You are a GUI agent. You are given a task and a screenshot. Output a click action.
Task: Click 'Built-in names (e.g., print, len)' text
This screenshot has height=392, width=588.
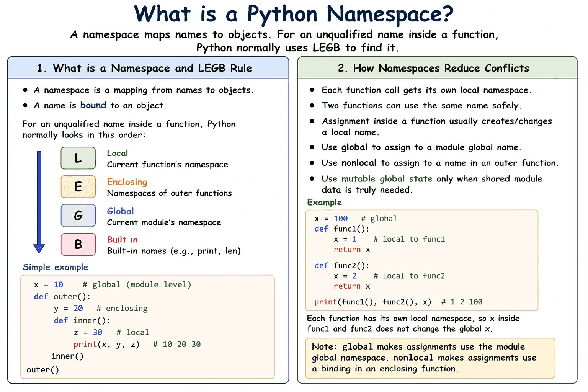click(174, 251)
